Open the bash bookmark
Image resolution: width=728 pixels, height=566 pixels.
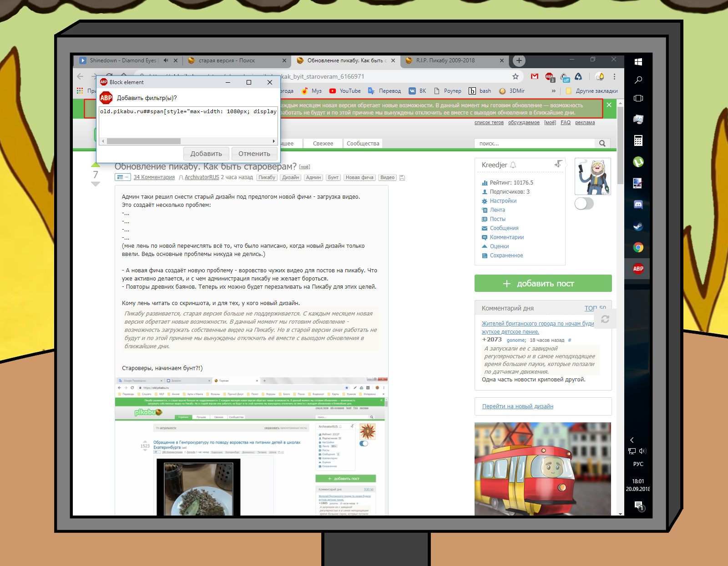click(480, 91)
